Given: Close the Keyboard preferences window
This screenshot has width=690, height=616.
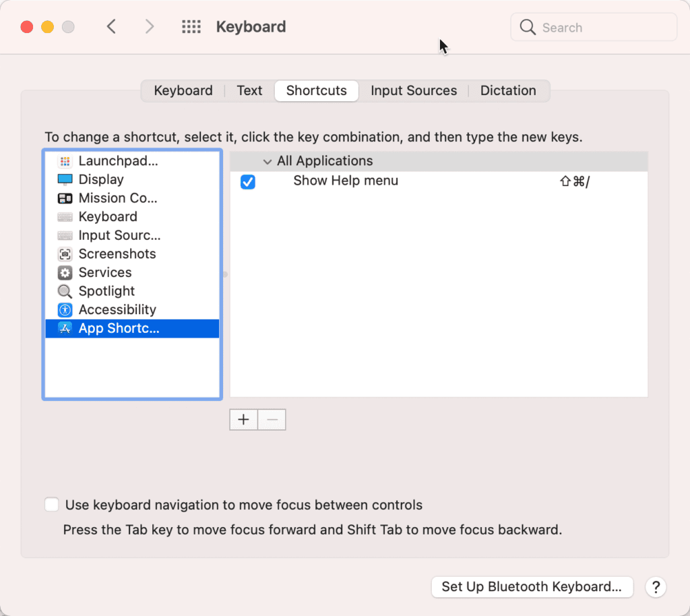Looking at the screenshot, I should tap(27, 27).
